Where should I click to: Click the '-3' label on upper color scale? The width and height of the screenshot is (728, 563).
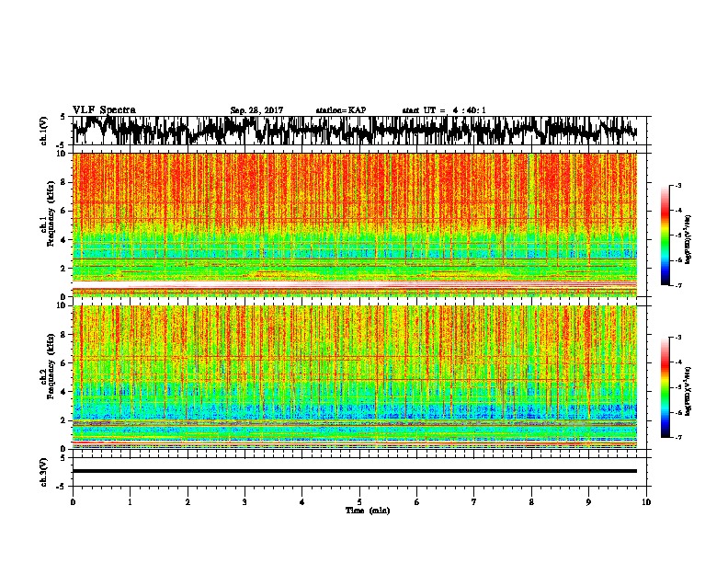pos(677,185)
